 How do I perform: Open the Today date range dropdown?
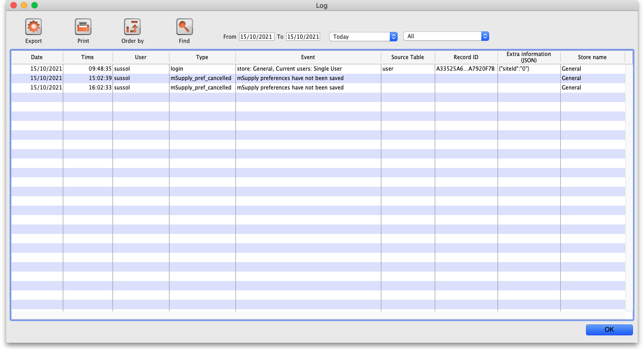pyautogui.click(x=364, y=37)
